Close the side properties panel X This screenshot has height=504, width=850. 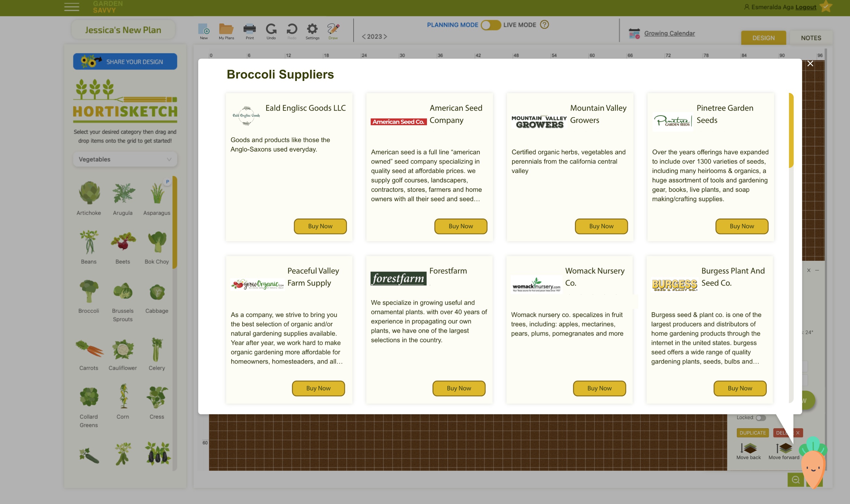[x=809, y=270]
